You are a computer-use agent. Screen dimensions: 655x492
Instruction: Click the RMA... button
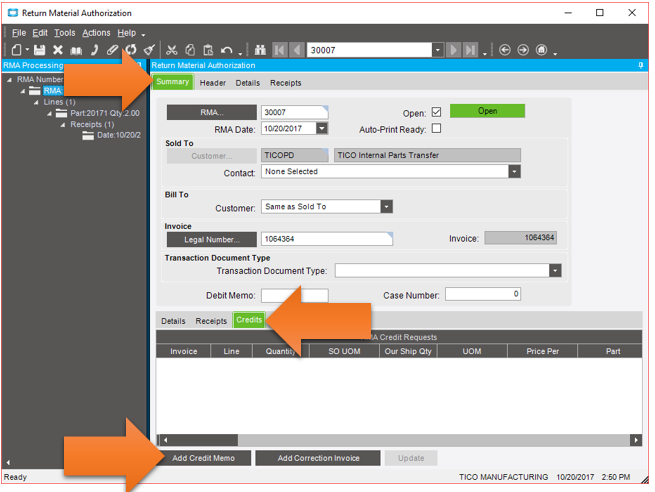212,112
